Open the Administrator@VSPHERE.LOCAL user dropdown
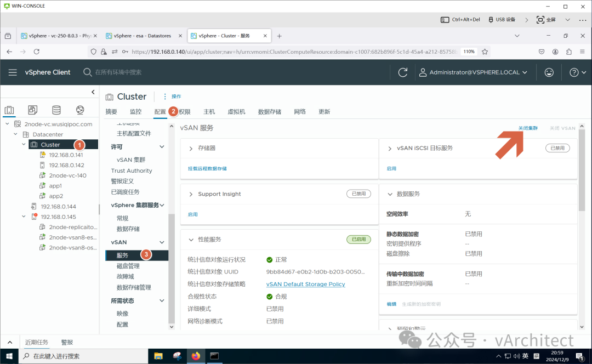Viewport: 592px width, 364px height. pyautogui.click(x=473, y=72)
